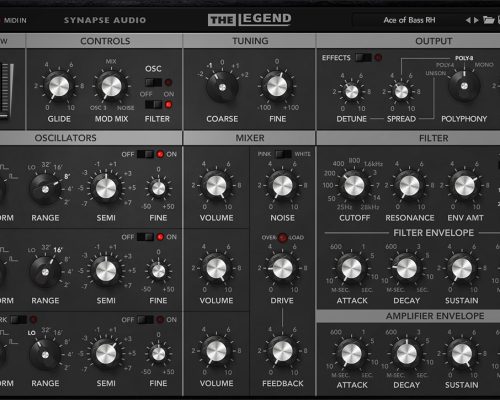Click the ENV AMT knob
The width and height of the screenshot is (500, 400).
[x=465, y=185]
